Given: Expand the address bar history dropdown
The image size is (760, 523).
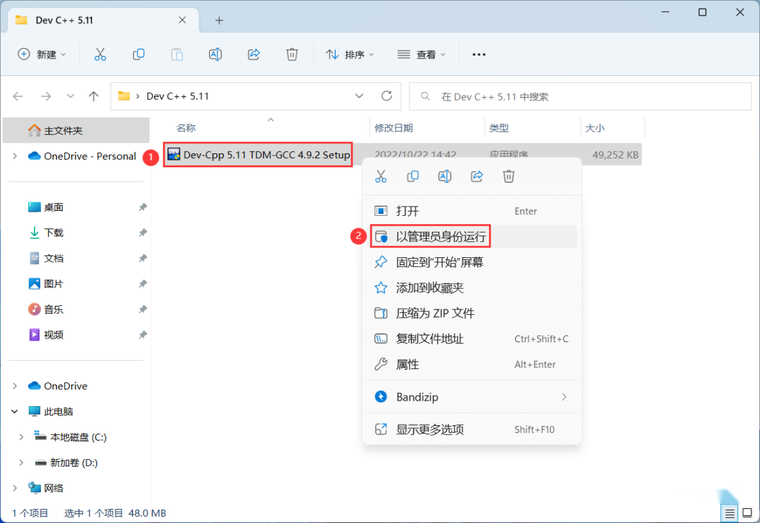Looking at the screenshot, I should 359,96.
